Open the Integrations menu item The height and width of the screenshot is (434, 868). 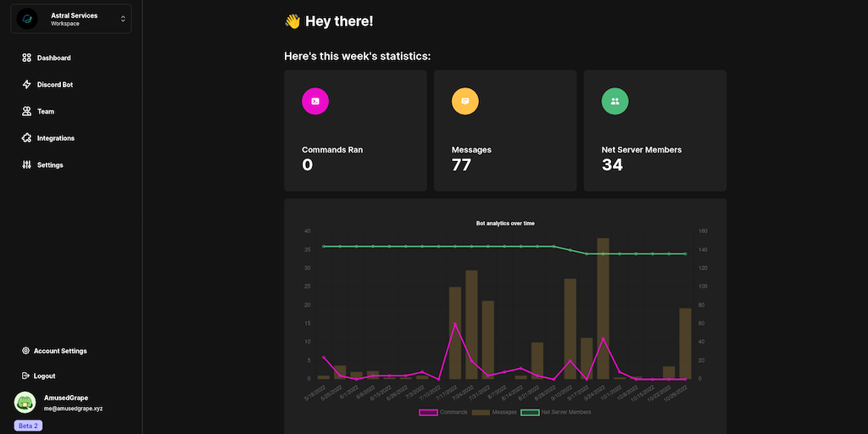pyautogui.click(x=55, y=138)
